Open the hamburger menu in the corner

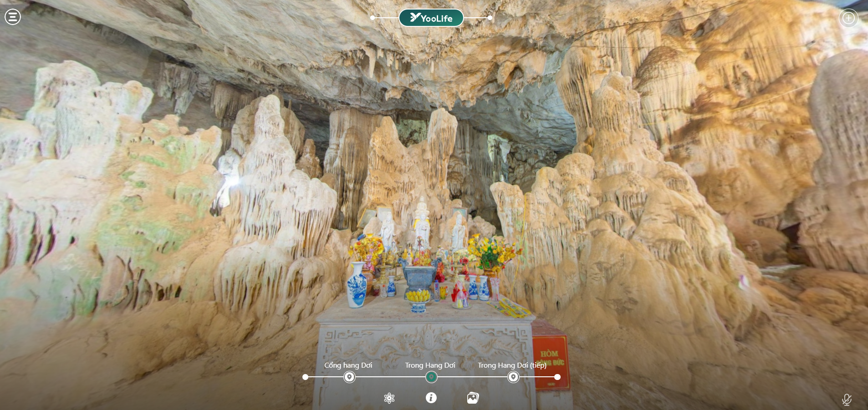(x=13, y=17)
